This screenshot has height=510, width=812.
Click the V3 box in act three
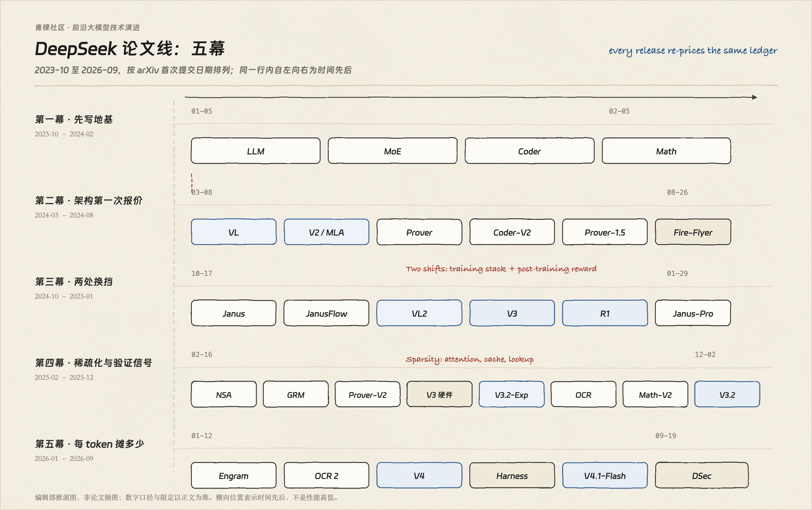click(x=512, y=313)
